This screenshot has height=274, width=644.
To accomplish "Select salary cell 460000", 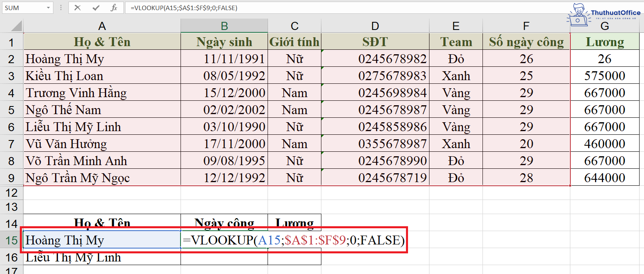I will (605, 144).
